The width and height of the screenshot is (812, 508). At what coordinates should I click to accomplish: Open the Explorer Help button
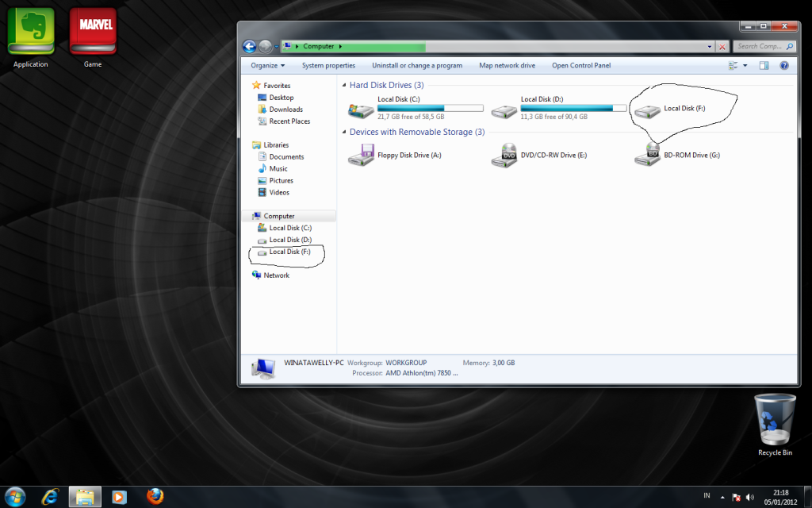(784, 65)
